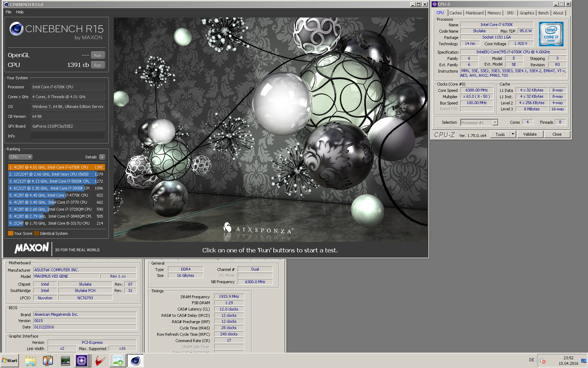The width and height of the screenshot is (588, 368).
Task: Click the BIOS date 01/12/2016 field
Action: (85, 327)
